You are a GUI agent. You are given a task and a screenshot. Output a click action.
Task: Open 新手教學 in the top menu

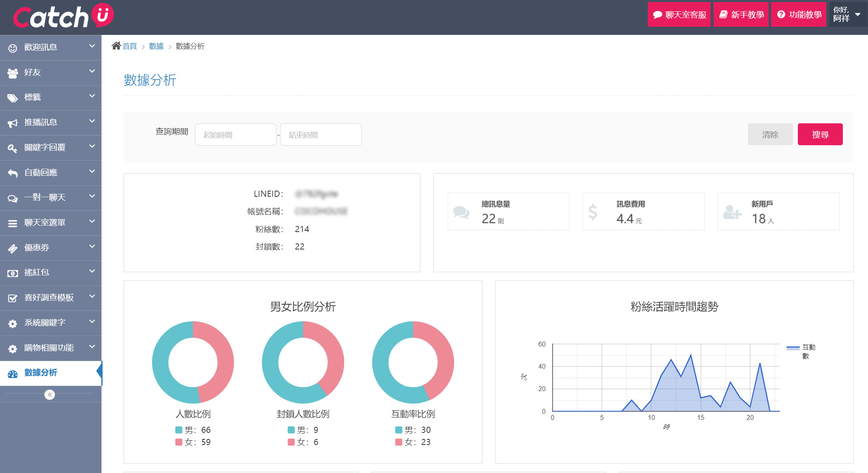click(741, 14)
